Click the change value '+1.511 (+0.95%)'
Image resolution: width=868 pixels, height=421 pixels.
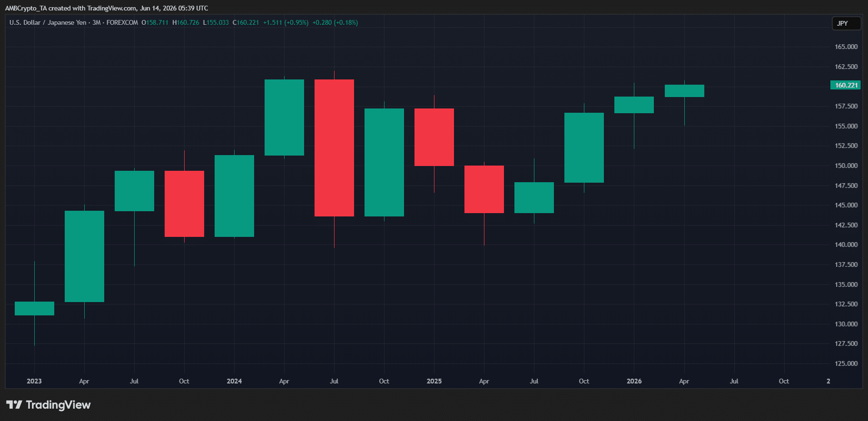coord(286,22)
